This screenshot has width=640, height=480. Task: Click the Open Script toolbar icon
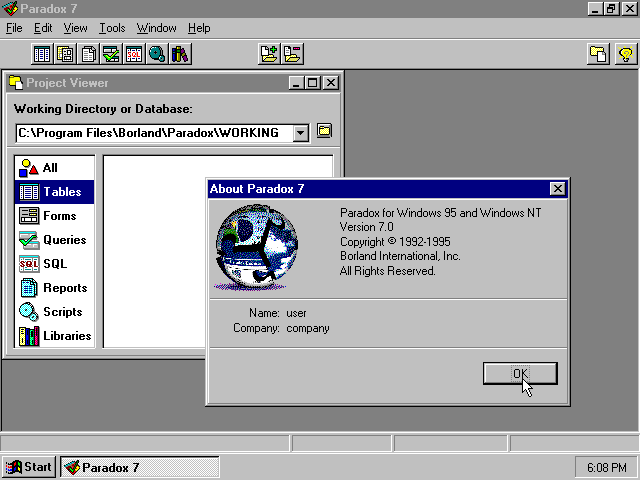click(x=157, y=54)
